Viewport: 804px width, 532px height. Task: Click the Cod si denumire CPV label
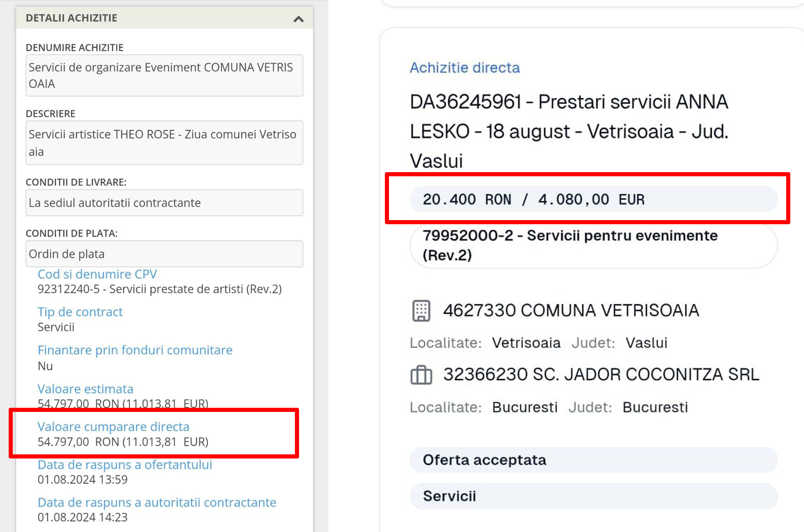pos(97,274)
